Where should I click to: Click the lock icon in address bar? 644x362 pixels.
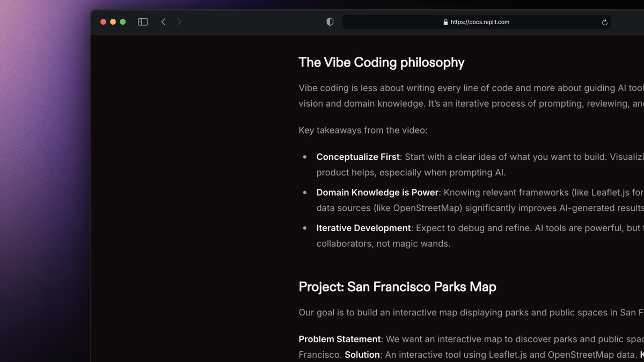(445, 22)
